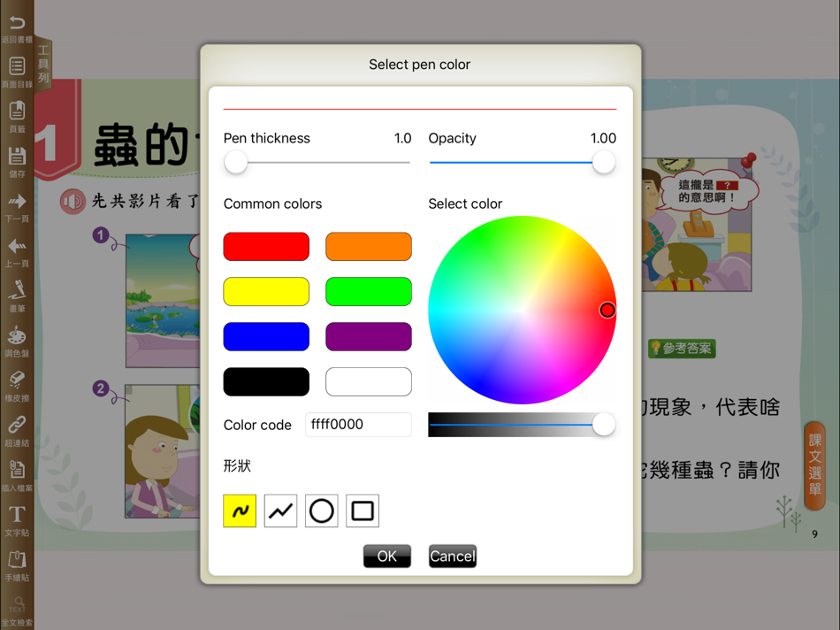Choose the freehand curve shape
Image resolution: width=840 pixels, height=630 pixels.
pyautogui.click(x=240, y=511)
